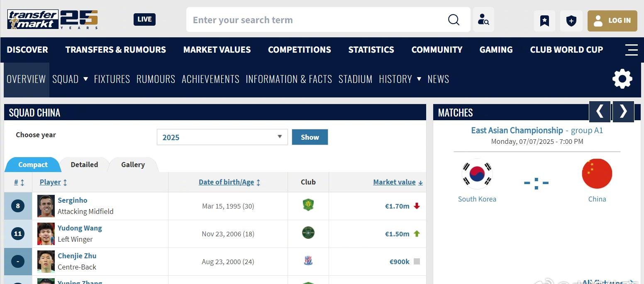Viewport: 644px width, 284px height.
Task: Open the INFORMATION & FACTS tab
Action: [x=289, y=79]
